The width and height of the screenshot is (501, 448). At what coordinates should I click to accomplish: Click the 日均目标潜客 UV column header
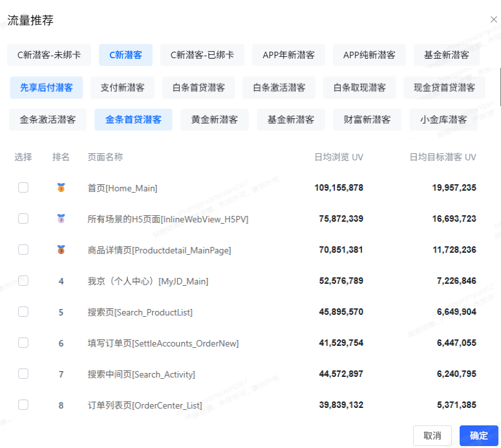(x=443, y=157)
